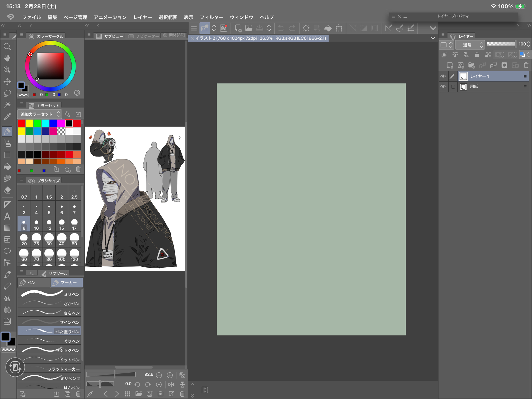
Task: Open the 追加カラーセット dropdown
Action: click(40, 114)
